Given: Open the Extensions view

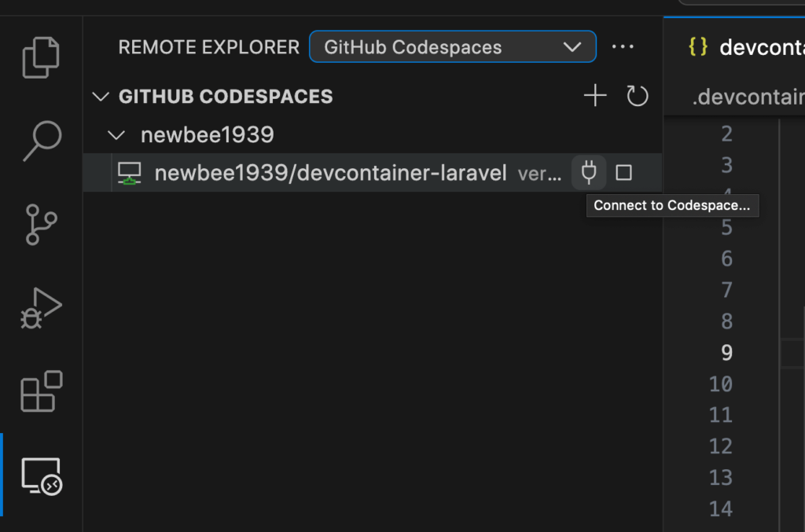Looking at the screenshot, I should (x=41, y=391).
